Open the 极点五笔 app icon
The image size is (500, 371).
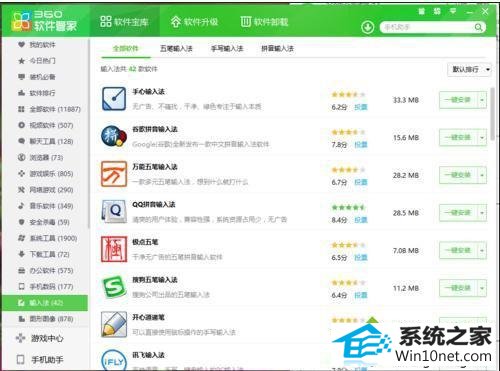coord(114,249)
